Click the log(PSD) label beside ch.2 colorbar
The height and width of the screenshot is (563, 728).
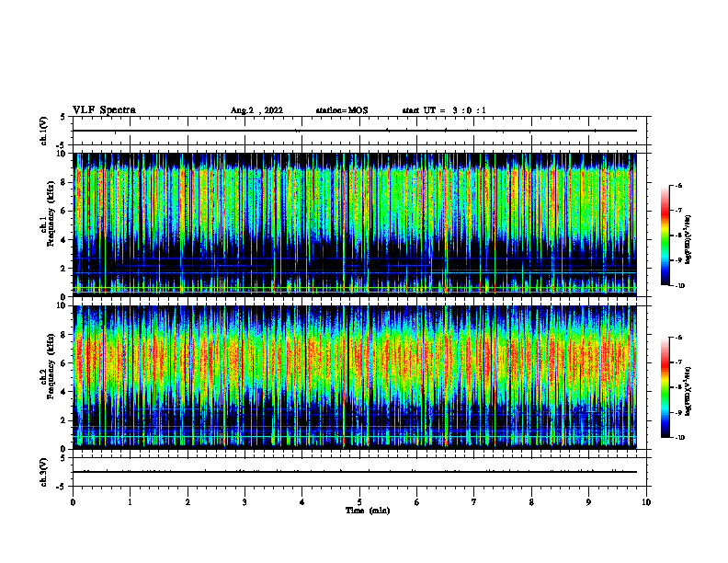pos(688,390)
